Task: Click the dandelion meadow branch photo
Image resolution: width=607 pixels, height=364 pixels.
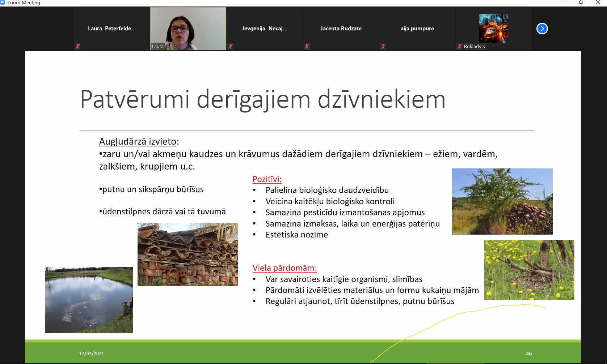Action: (529, 270)
